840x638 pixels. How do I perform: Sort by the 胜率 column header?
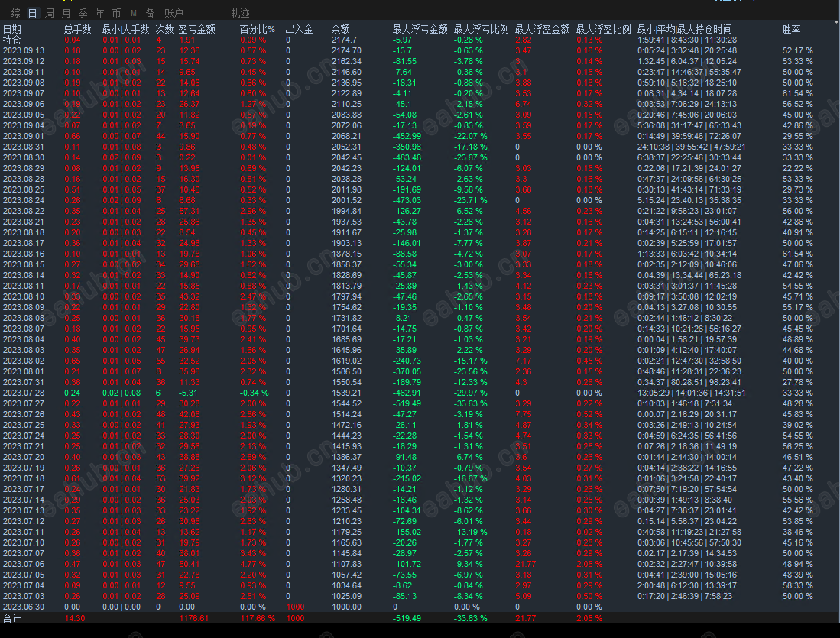pyautogui.click(x=792, y=30)
